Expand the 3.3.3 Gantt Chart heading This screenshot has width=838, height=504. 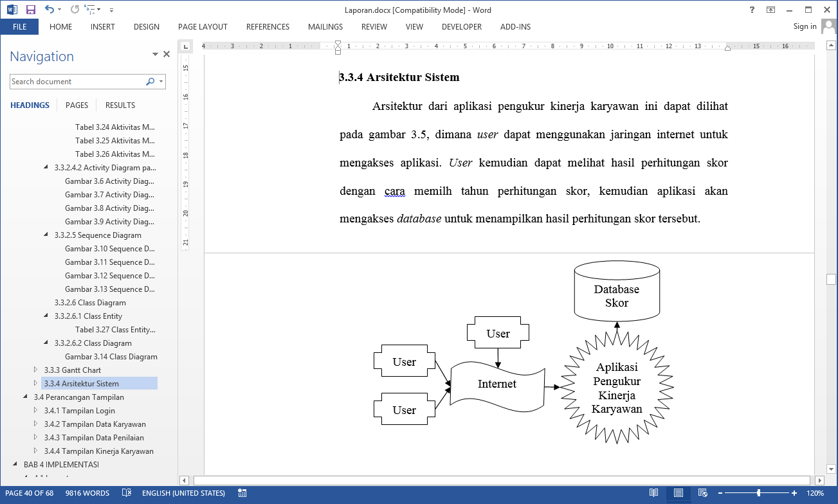pyautogui.click(x=36, y=370)
